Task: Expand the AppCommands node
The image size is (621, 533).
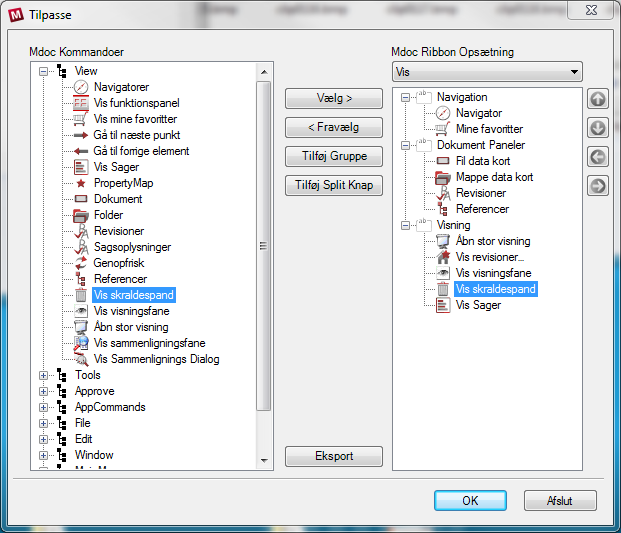Action: (x=43, y=407)
